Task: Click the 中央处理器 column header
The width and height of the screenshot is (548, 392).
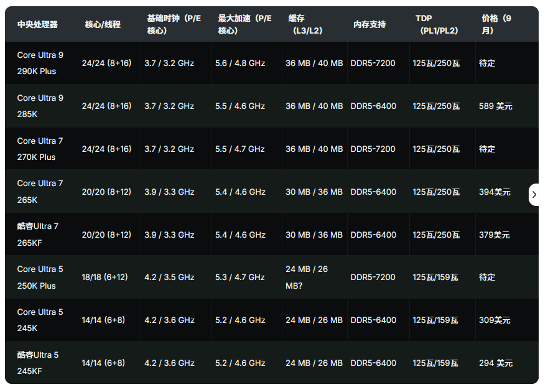Action: pos(37,24)
